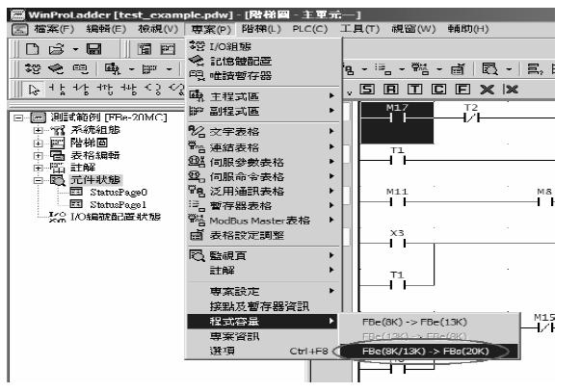Click the memory allocation toolbar icon
The height and width of the screenshot is (392, 581).
[x=56, y=69]
